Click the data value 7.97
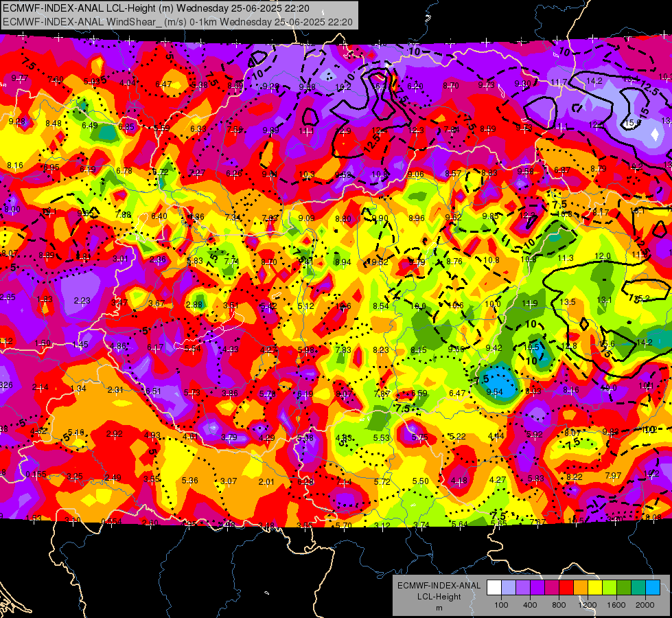Viewport: 672px width, 618px height. (x=613, y=476)
